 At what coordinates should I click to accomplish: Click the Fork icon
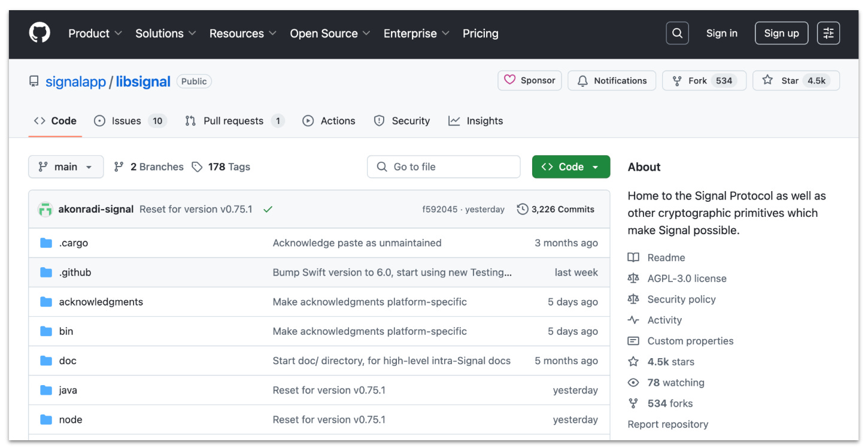(677, 81)
